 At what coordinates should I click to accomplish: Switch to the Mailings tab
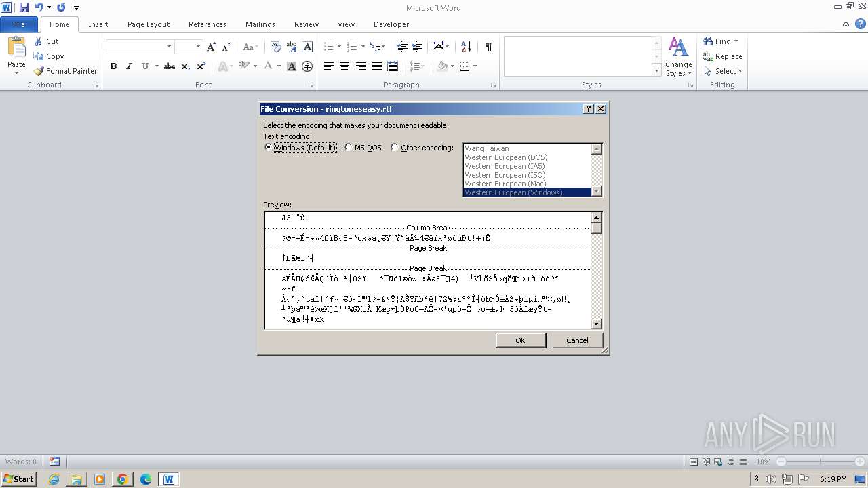[260, 24]
